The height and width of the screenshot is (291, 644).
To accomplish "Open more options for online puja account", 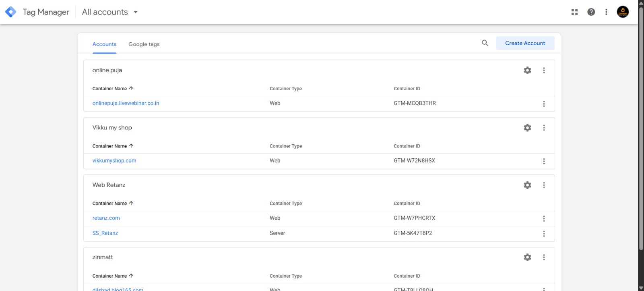I will (544, 70).
